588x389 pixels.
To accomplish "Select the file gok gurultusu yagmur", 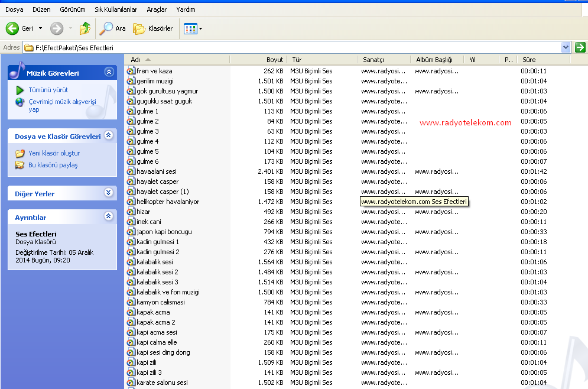I will [x=167, y=91].
